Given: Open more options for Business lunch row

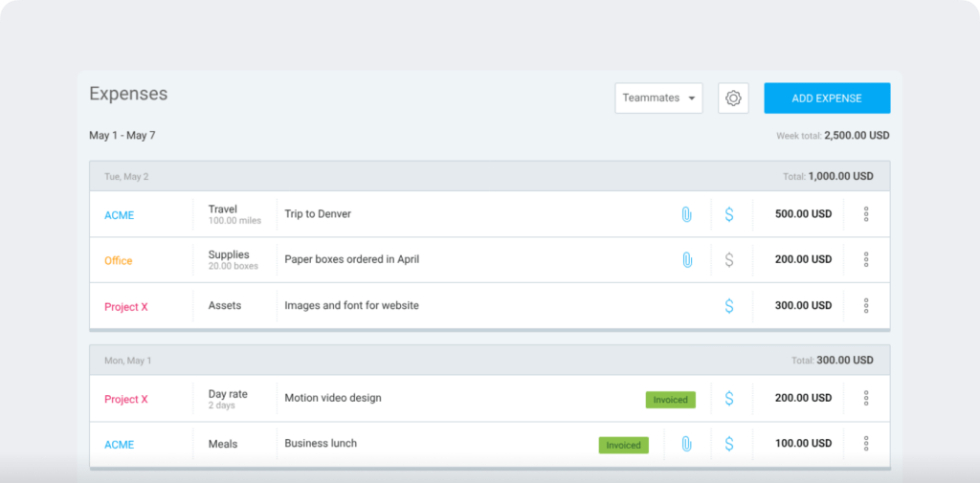Looking at the screenshot, I should pos(866,444).
